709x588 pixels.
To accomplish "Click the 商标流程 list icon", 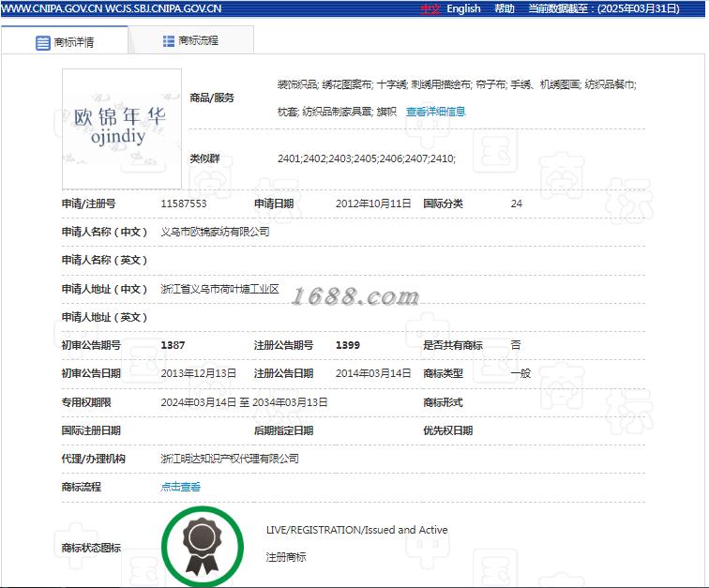I will (x=169, y=41).
